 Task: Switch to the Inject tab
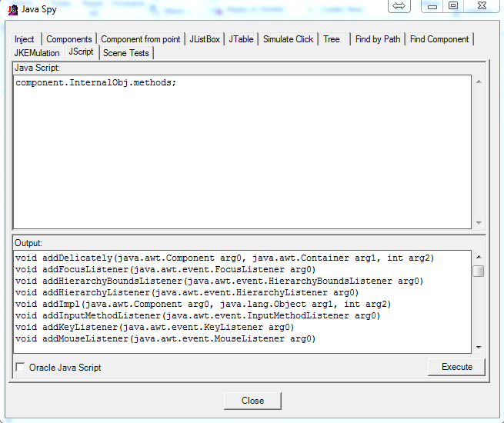[25, 39]
